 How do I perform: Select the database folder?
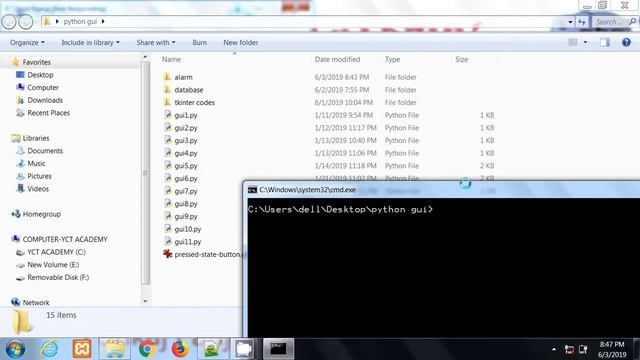coord(183,90)
